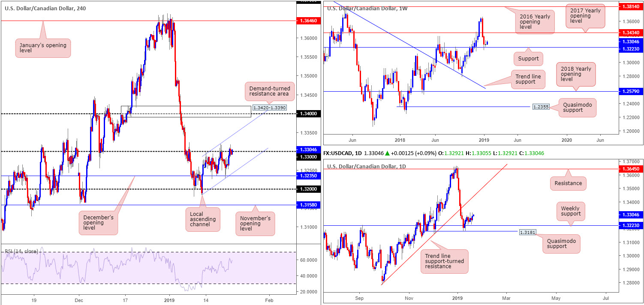Select the 1.34340 red price label

[631, 32]
